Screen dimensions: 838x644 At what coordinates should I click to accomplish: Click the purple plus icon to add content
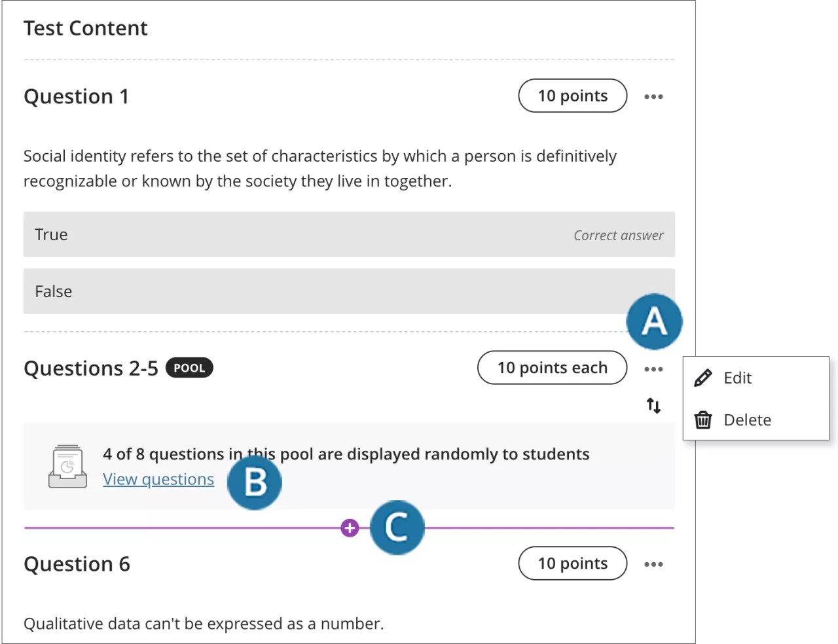(350, 527)
